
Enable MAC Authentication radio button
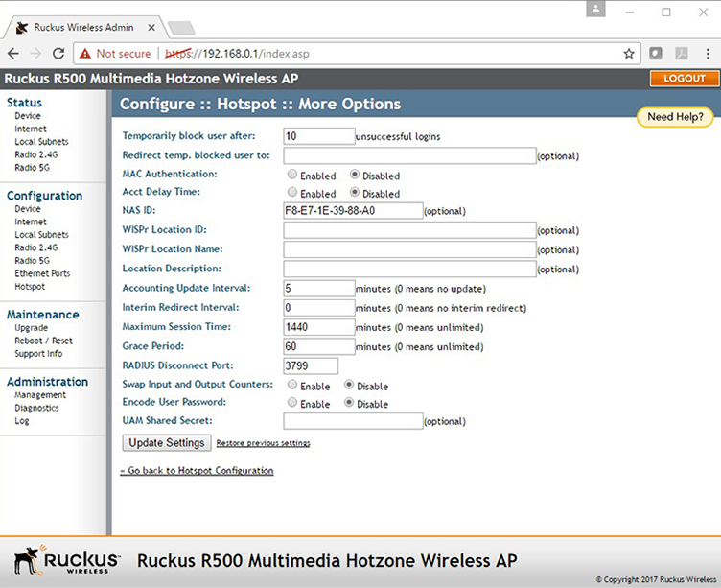(x=291, y=176)
